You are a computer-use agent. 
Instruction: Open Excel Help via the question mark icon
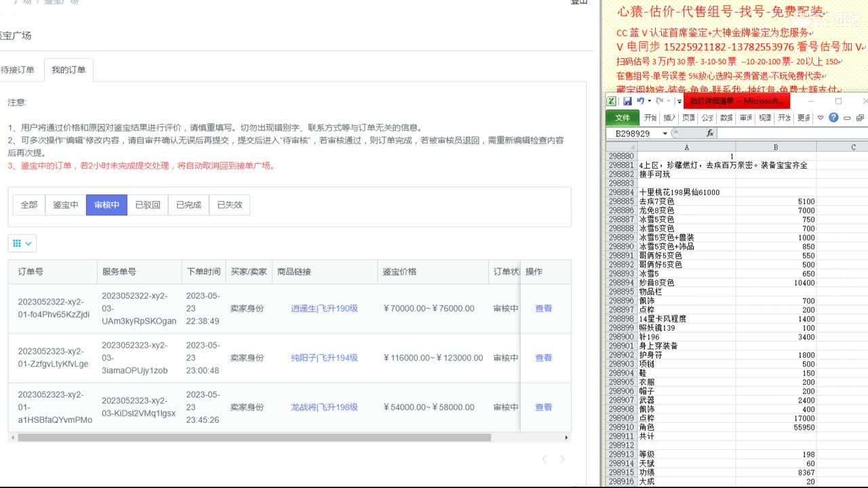(834, 118)
